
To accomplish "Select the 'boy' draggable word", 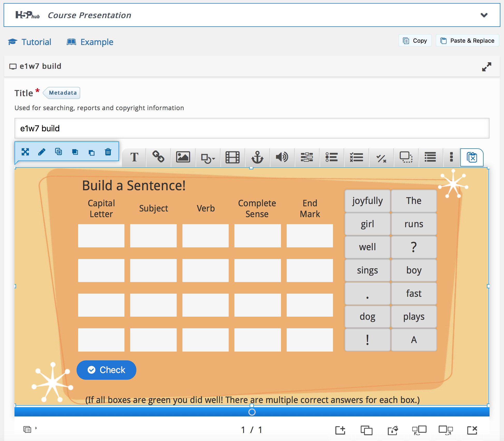I will click(414, 270).
